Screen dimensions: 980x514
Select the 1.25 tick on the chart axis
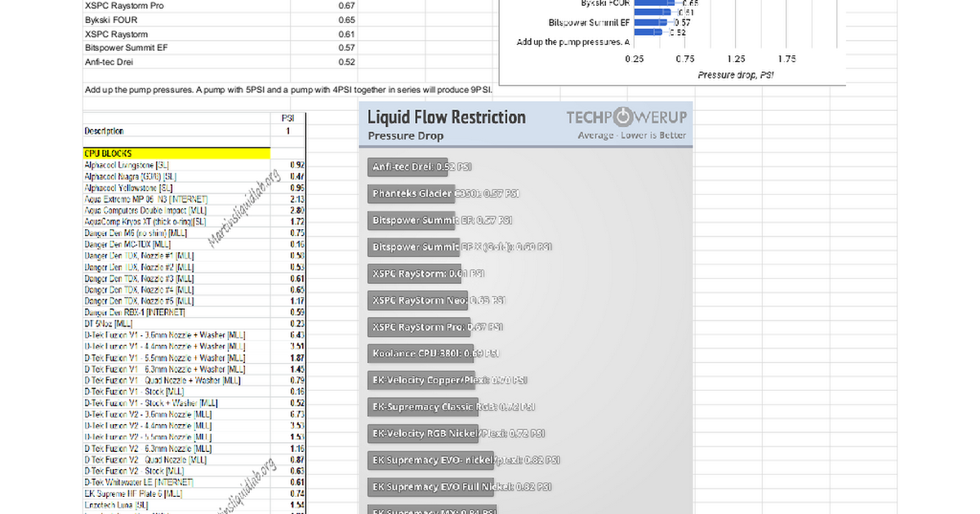tap(737, 59)
